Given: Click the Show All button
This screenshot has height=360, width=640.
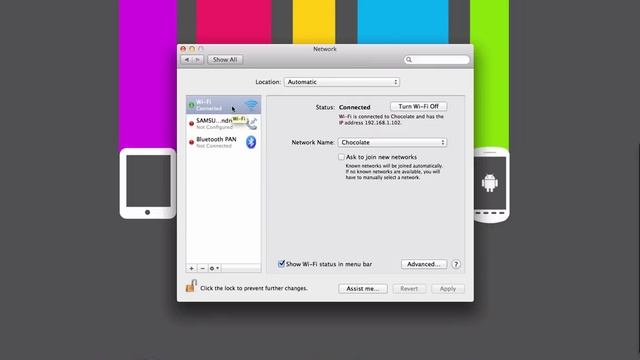Looking at the screenshot, I should [225, 60].
